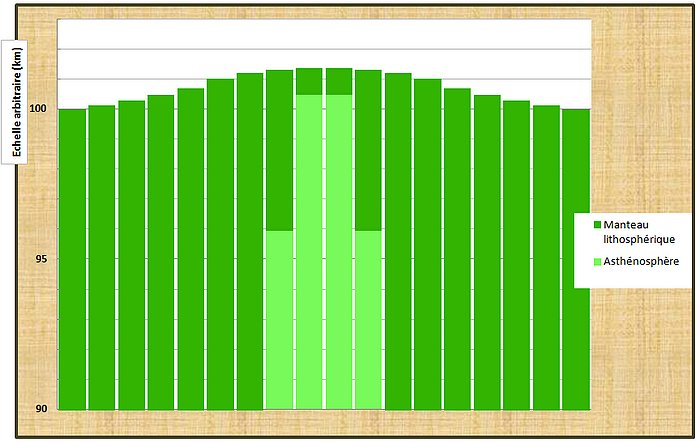Click the light green segment of the right tallest bar
Viewport: 700px width, 443px height.
coord(339,252)
